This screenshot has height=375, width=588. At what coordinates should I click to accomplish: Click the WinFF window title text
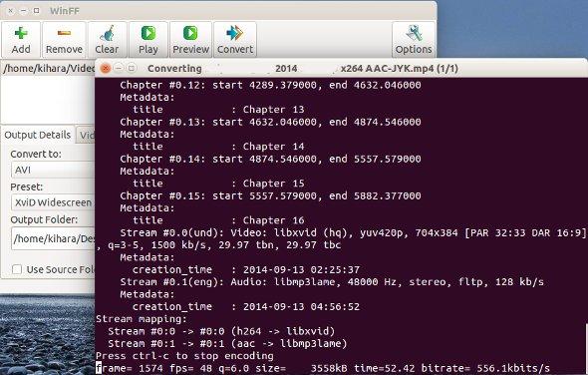point(65,11)
